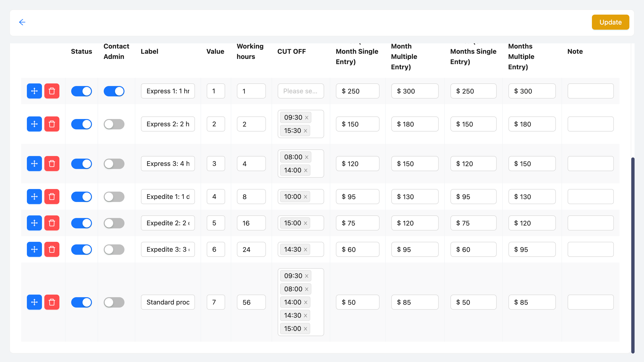Click the back arrow icon
Viewport: 644px width, 362px height.
point(22,22)
